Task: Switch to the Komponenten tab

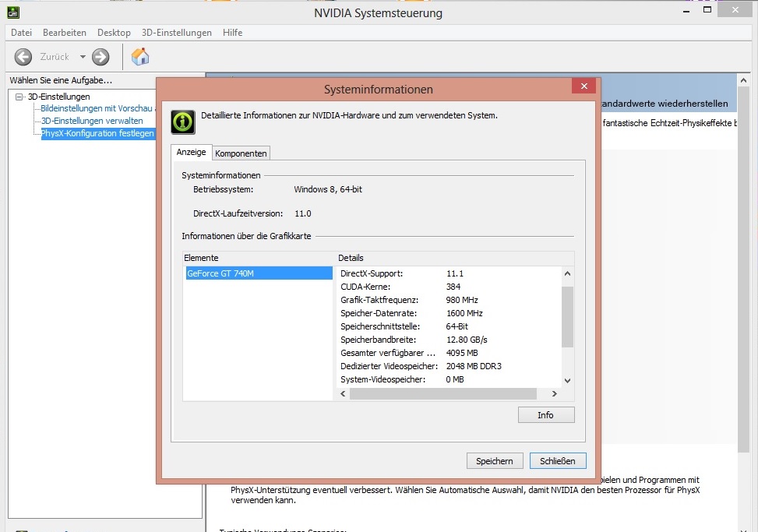Action: (241, 153)
